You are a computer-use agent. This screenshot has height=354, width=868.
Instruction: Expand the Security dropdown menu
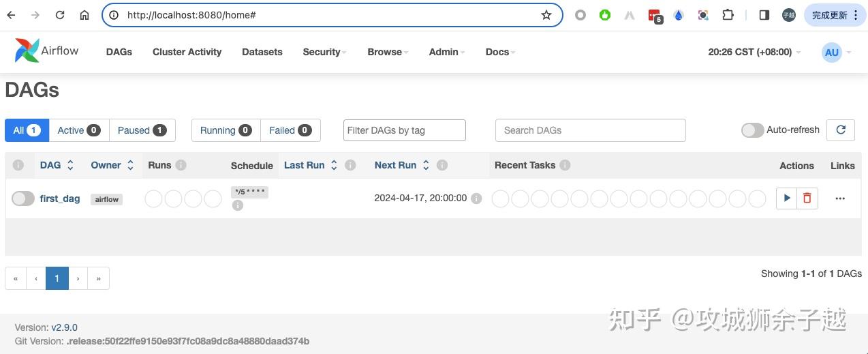pos(324,52)
